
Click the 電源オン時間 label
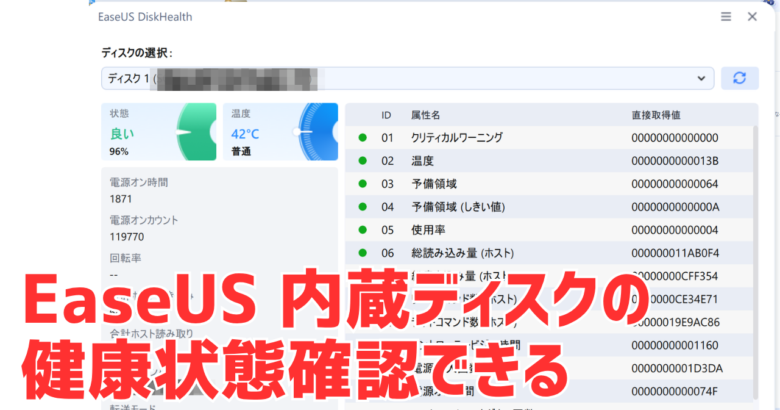[x=139, y=183]
